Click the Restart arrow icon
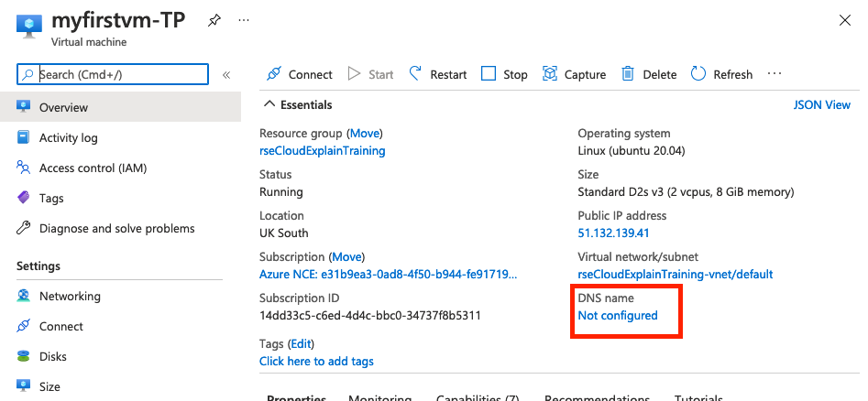The width and height of the screenshot is (868, 401). click(415, 73)
